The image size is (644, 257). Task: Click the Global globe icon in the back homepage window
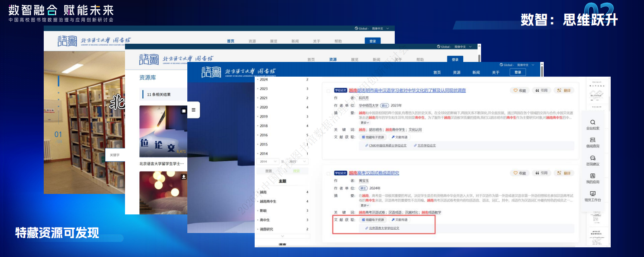[x=356, y=28]
